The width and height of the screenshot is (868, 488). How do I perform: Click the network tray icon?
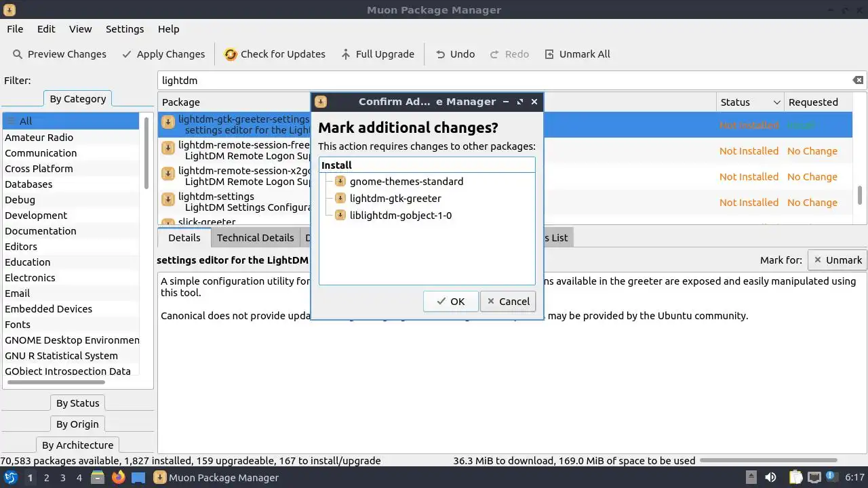pyautogui.click(x=814, y=478)
